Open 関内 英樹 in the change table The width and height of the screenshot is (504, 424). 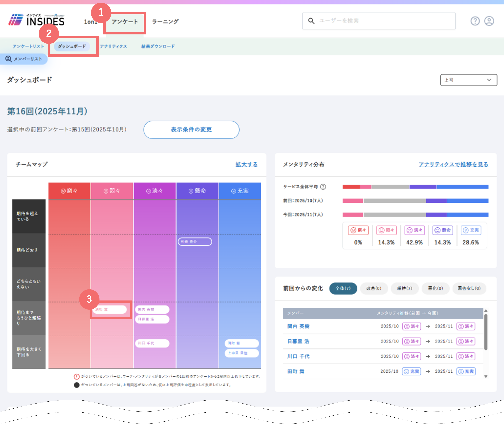[x=298, y=326]
